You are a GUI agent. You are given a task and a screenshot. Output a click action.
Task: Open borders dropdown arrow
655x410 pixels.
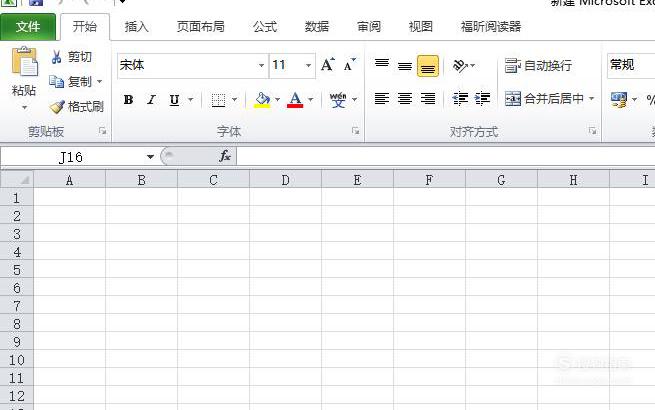point(234,99)
